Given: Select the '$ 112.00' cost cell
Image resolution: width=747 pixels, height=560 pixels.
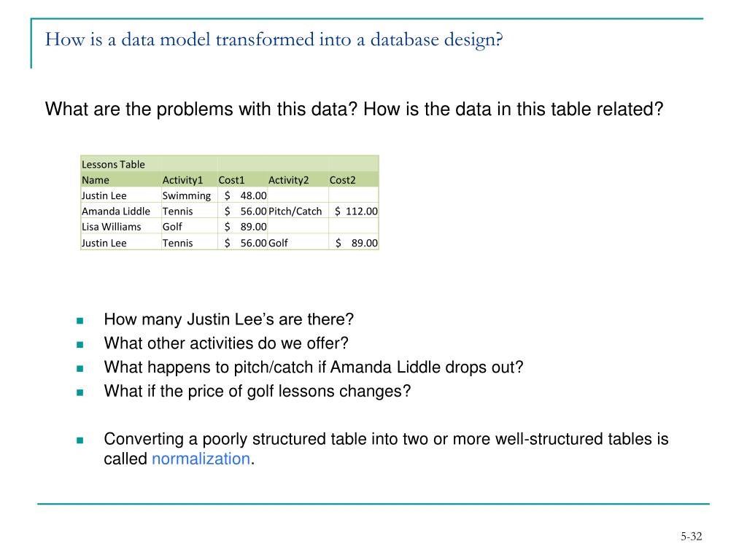Looking at the screenshot, I should pos(356,211).
